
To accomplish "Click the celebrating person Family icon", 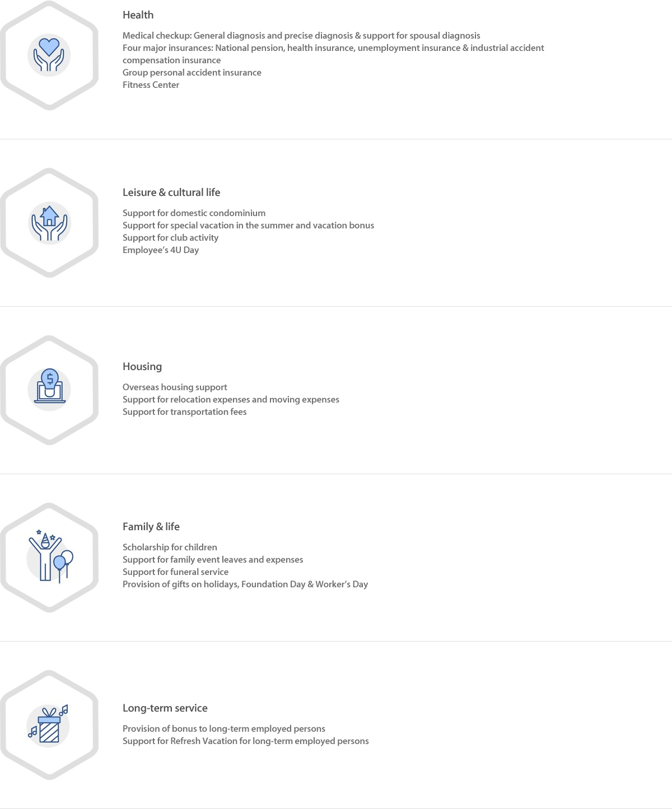I will [x=50, y=556].
